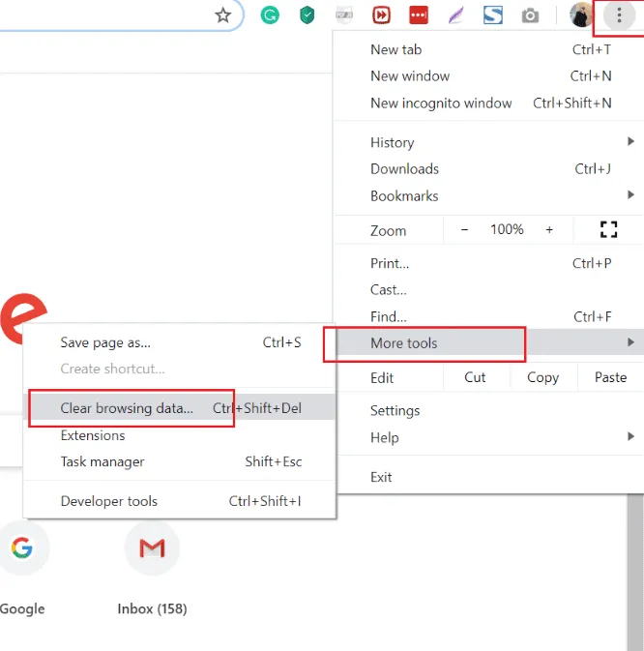This screenshot has width=644, height=651.
Task: Click the camera screenshot extension icon
Action: point(530,15)
